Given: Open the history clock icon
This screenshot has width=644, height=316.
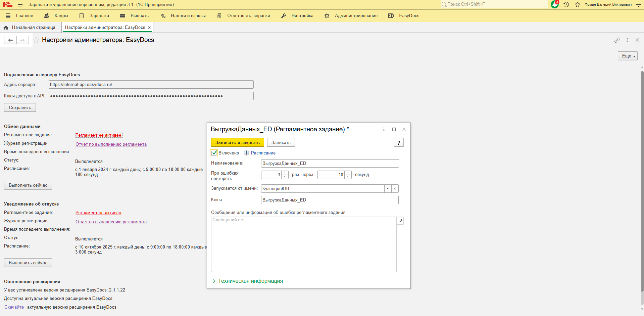Looking at the screenshot, I should pos(566,5).
